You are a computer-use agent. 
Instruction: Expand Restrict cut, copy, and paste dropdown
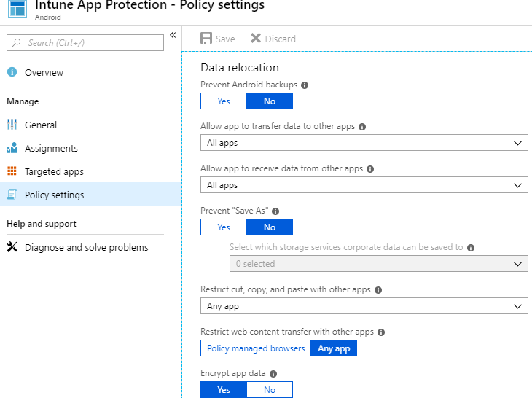click(364, 306)
